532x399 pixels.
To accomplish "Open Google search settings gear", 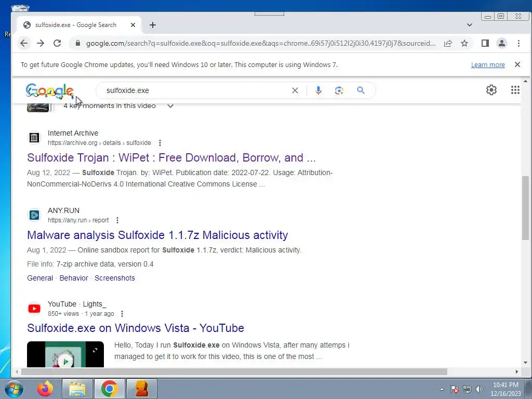I will (491, 90).
